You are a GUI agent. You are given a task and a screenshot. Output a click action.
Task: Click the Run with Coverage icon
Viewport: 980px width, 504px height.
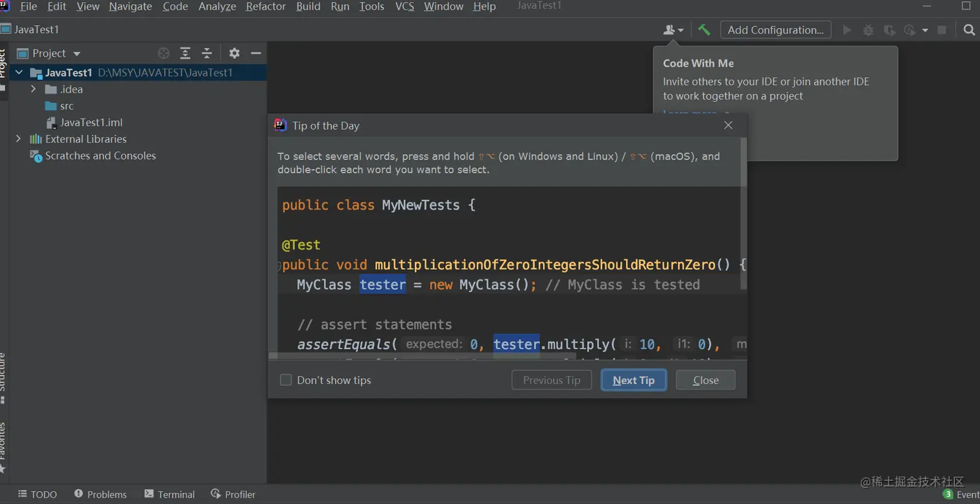point(889,30)
